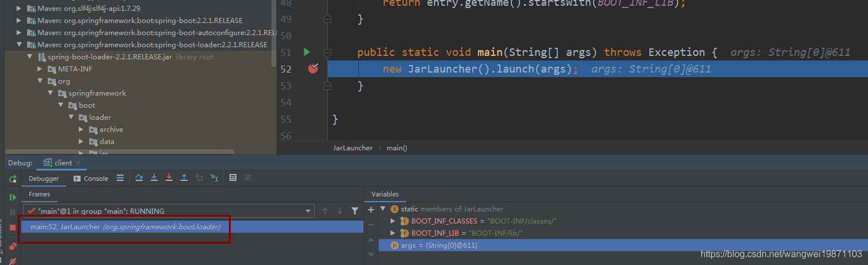The image size is (868, 265).
Task: Select frame main:52, JarLauncher
Action: point(193,227)
